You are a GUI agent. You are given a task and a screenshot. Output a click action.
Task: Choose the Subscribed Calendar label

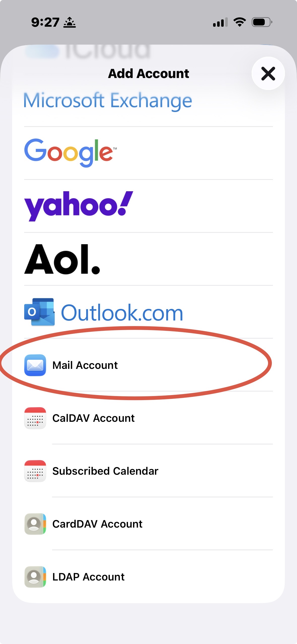(105, 471)
